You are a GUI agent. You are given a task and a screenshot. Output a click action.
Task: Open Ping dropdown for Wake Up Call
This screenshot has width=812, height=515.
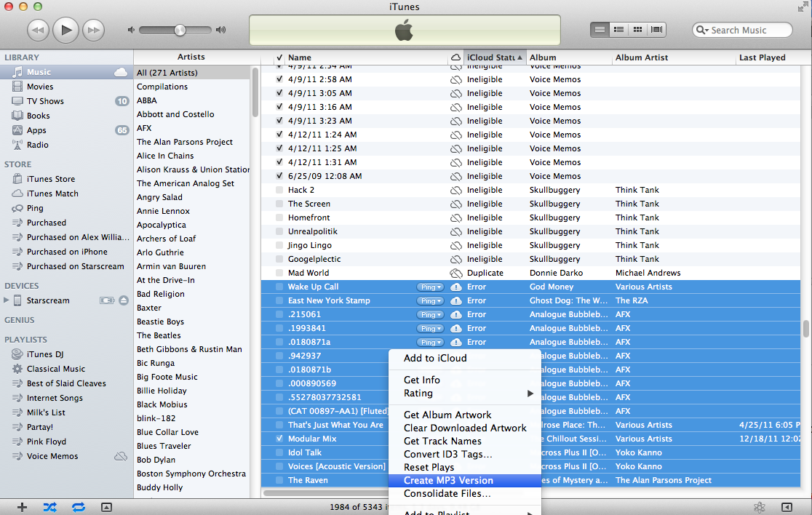[x=430, y=287]
